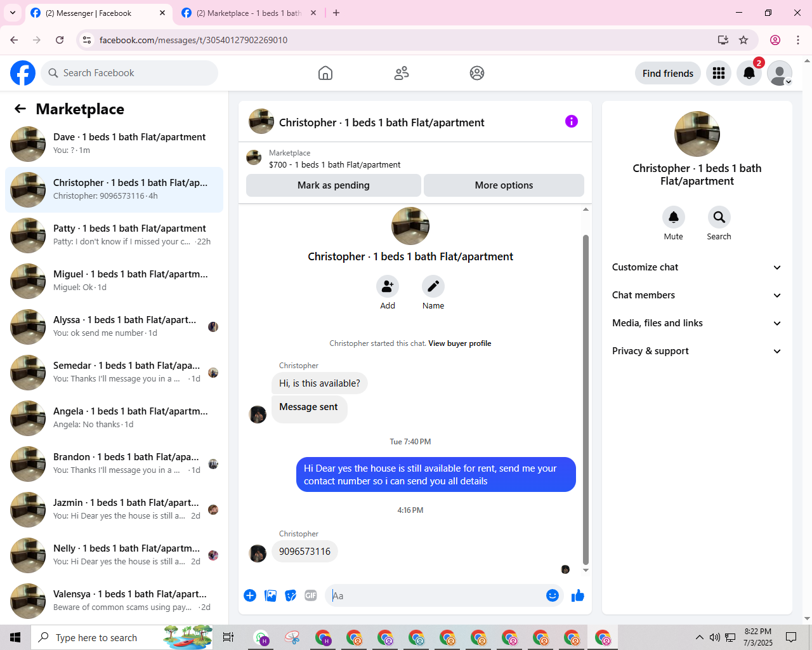Click Find friends button

point(668,73)
